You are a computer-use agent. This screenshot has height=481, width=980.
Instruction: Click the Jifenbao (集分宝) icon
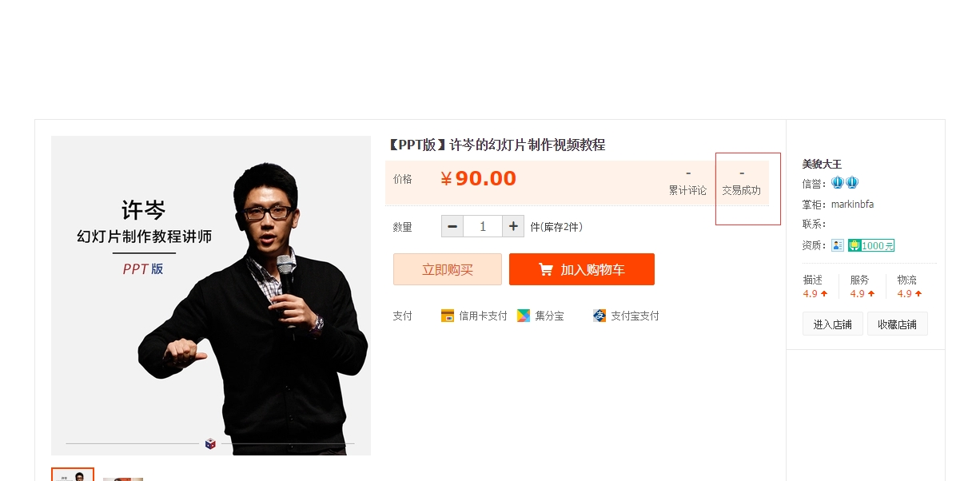[x=524, y=316]
